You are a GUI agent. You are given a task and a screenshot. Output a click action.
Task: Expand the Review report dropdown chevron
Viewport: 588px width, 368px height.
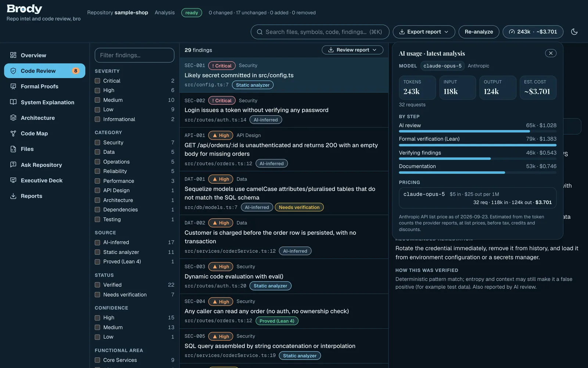tap(374, 50)
